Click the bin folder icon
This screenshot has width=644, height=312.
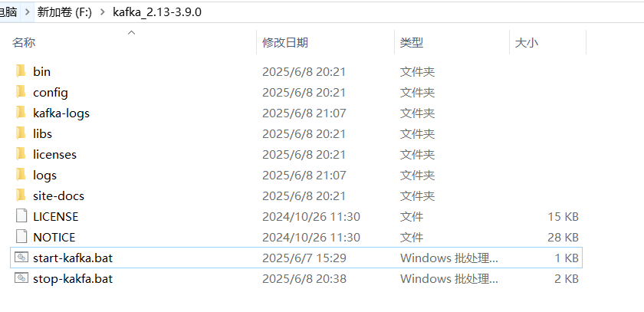click(20, 71)
